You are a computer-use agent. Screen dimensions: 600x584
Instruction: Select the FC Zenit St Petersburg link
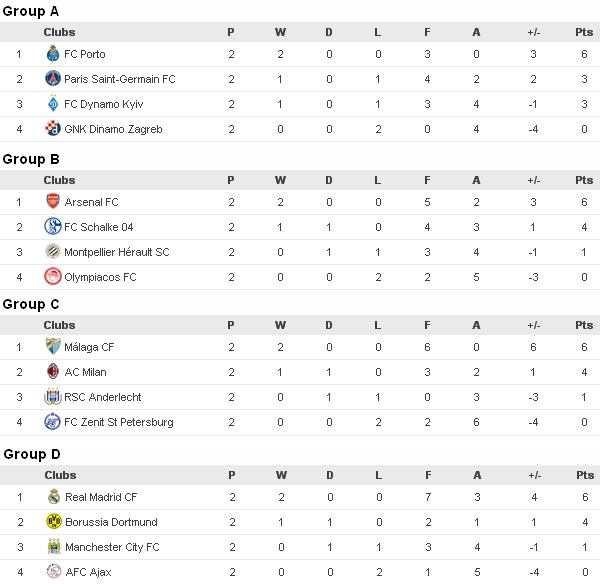click(x=118, y=422)
